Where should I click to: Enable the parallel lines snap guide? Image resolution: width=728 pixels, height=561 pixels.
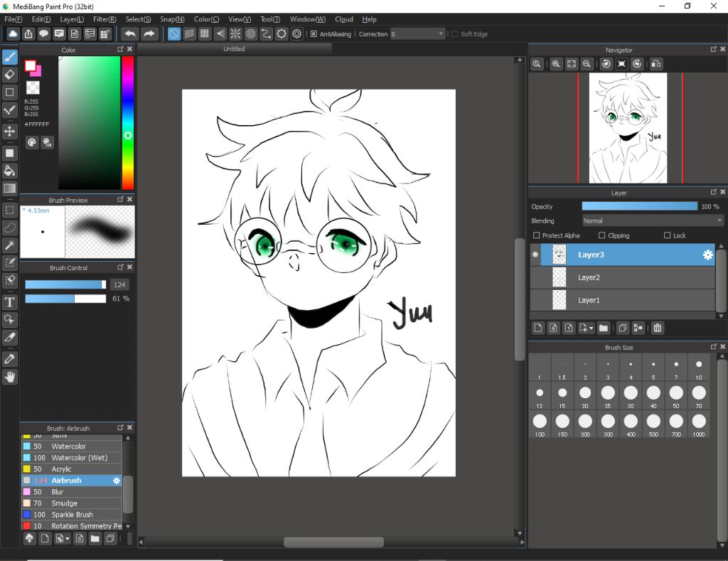189,34
